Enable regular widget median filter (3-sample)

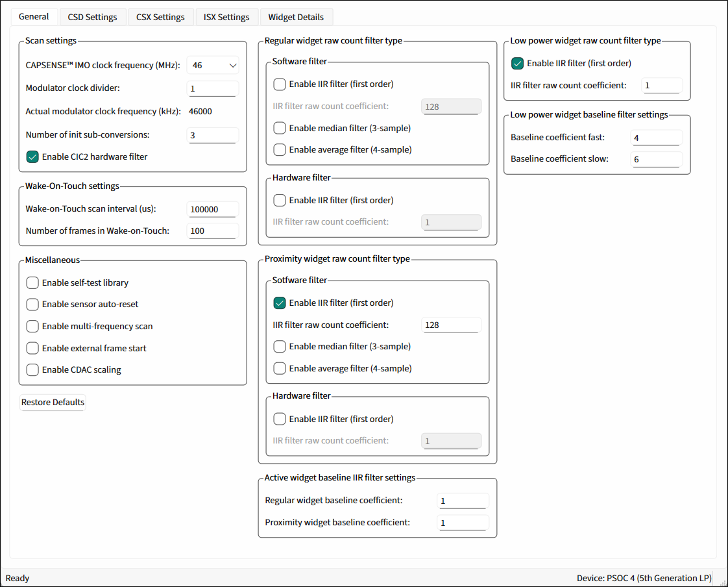tap(280, 128)
